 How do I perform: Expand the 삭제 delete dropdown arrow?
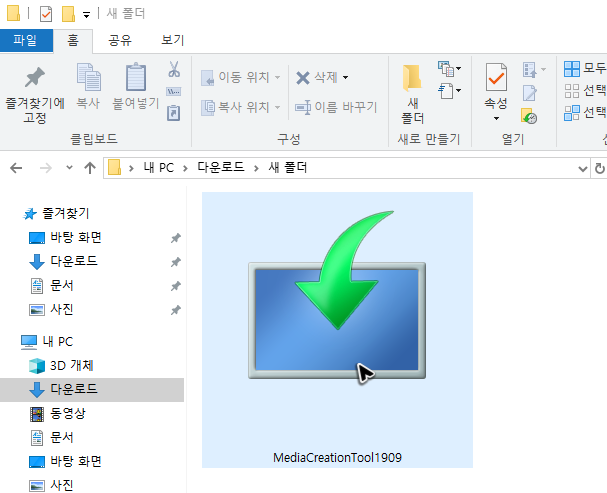click(345, 77)
